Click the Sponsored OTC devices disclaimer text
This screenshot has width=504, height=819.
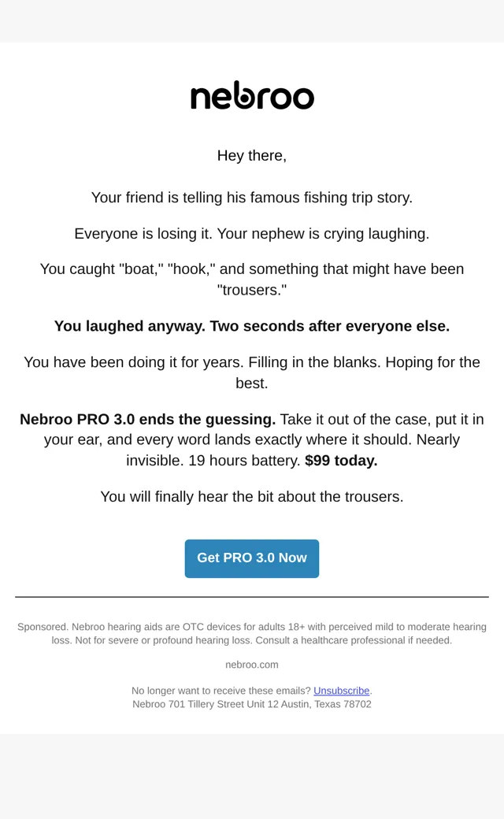(252, 634)
